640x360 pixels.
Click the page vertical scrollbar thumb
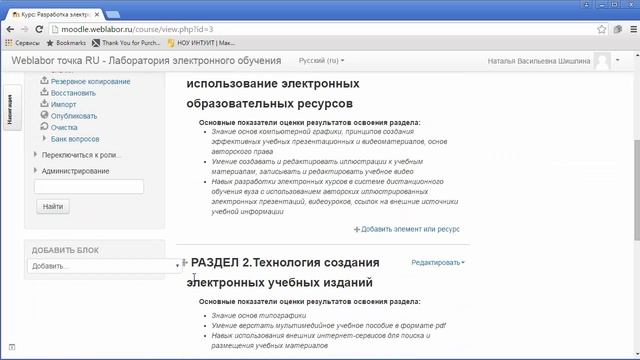pyautogui.click(x=637, y=190)
